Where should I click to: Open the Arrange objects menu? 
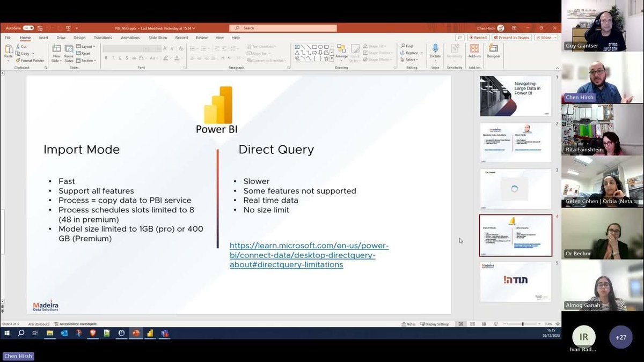(x=341, y=53)
